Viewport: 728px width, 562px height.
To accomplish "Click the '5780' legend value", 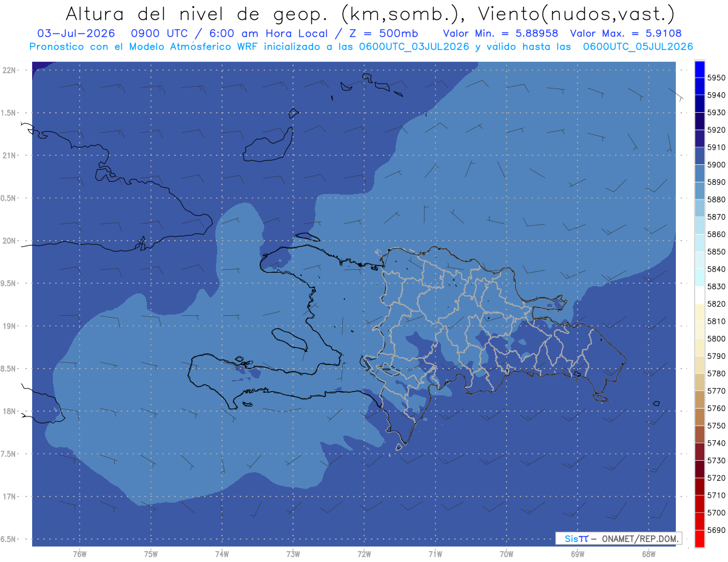I will click(x=716, y=373).
